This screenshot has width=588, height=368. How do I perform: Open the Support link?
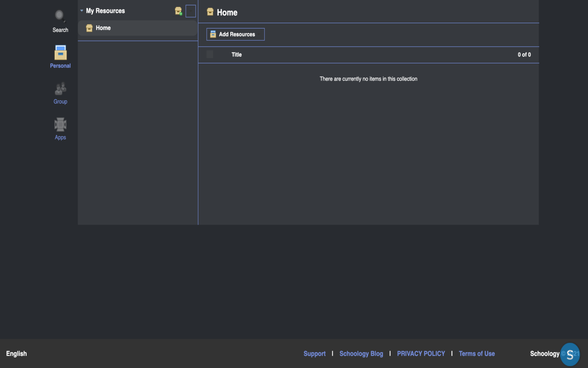(x=315, y=354)
